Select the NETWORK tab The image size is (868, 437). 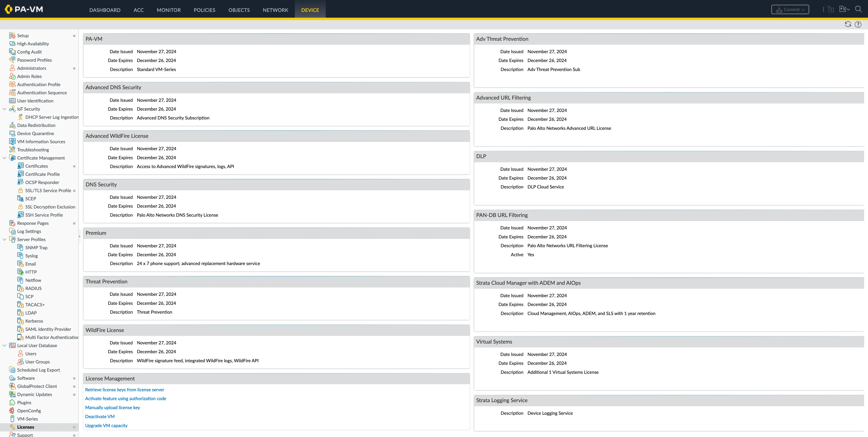pos(275,10)
